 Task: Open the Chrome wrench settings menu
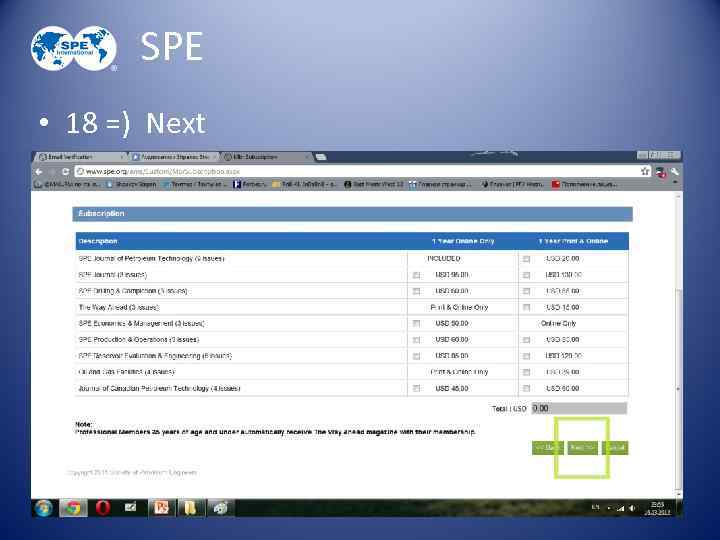[x=674, y=172]
